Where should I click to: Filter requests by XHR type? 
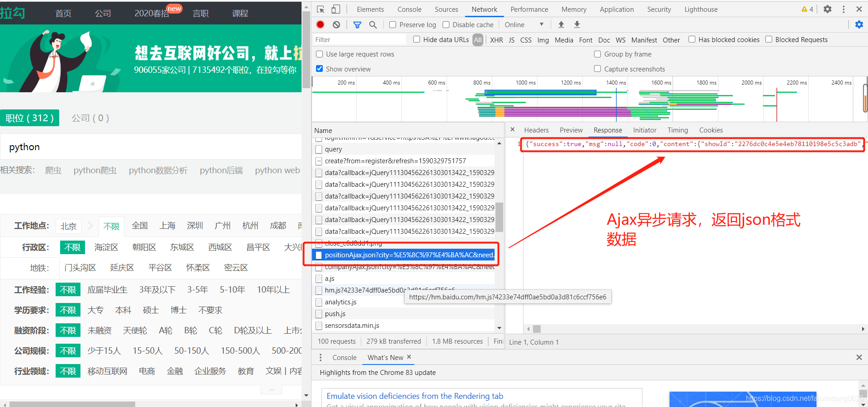point(496,40)
